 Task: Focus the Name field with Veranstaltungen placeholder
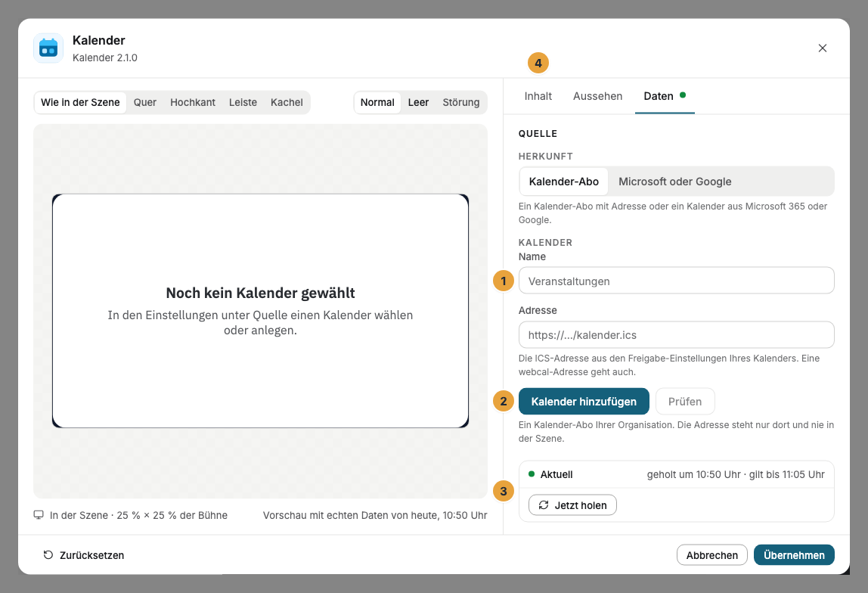coord(677,281)
